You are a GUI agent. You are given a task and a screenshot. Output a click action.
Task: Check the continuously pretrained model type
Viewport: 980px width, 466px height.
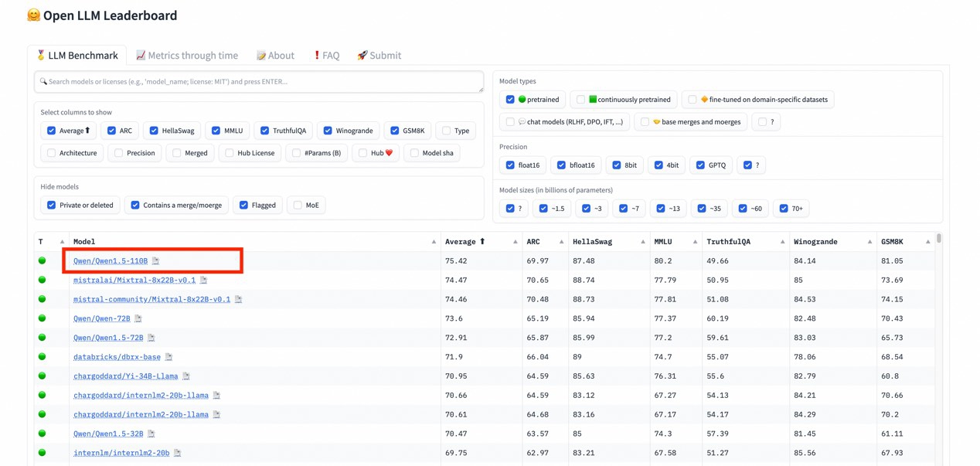click(x=581, y=100)
